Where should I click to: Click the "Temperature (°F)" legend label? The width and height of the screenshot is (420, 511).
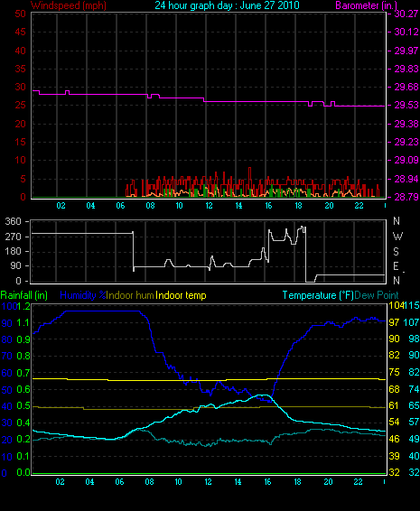pos(318,295)
